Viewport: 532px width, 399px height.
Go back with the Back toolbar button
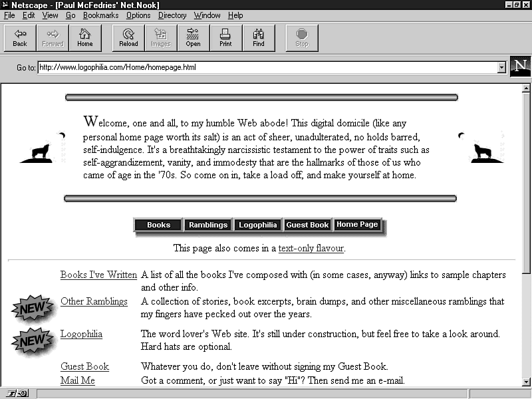tap(20, 38)
